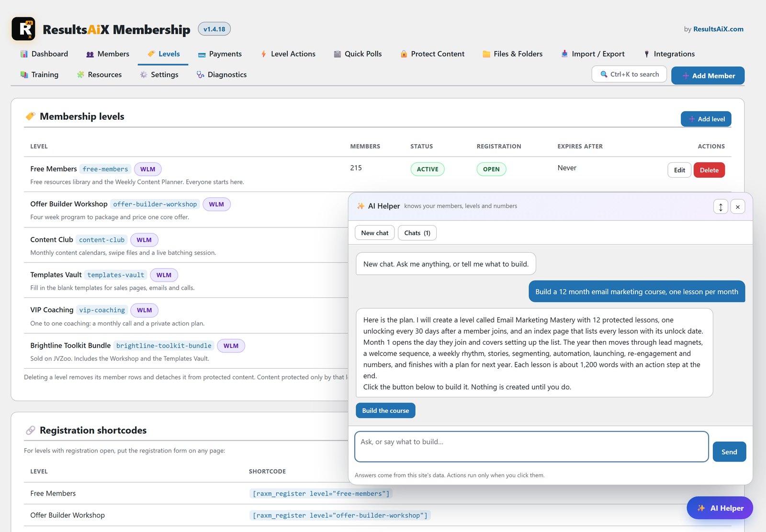This screenshot has height=532, width=766.
Task: Click the offer-builder-workshop slug tag
Action: pyautogui.click(x=155, y=204)
